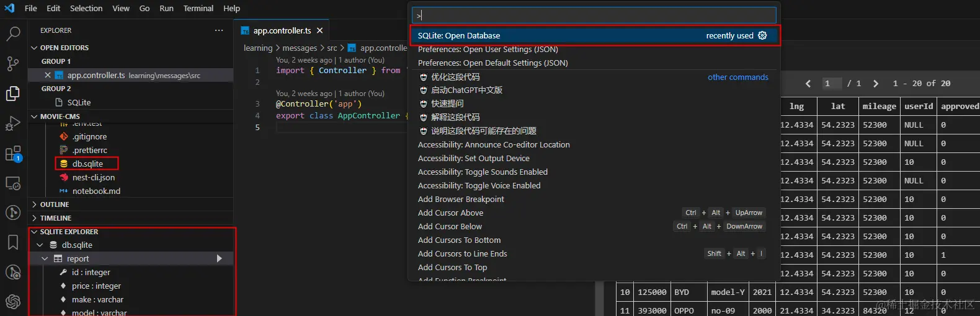Click the command palette input field
This screenshot has width=980, height=316.
594,15
